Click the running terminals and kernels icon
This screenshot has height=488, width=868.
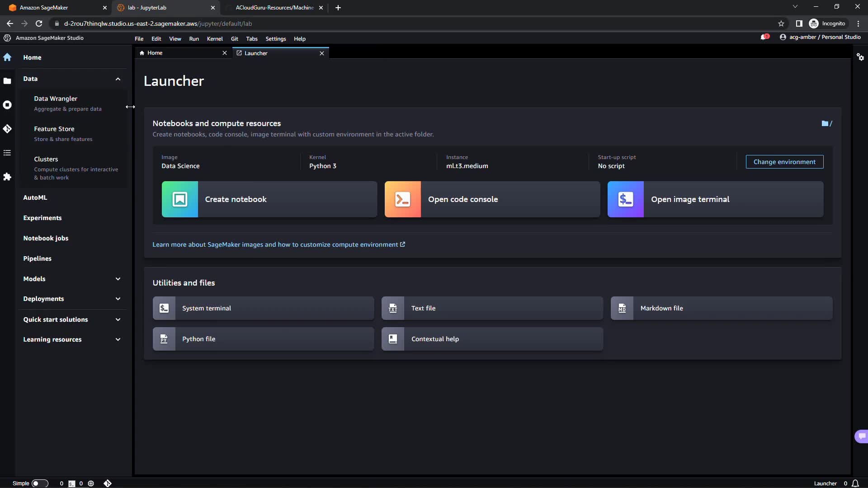click(x=7, y=105)
